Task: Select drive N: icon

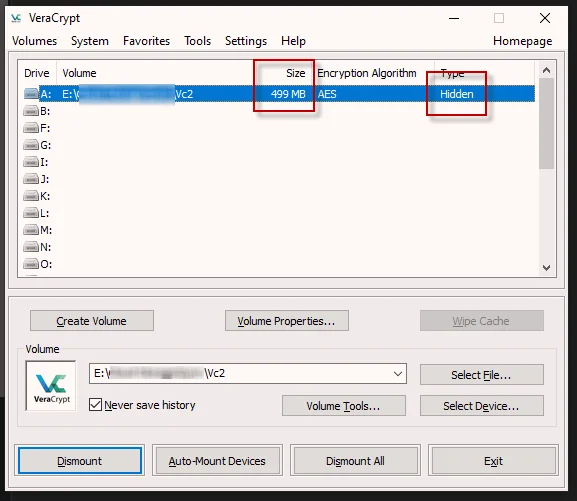Action: point(31,247)
